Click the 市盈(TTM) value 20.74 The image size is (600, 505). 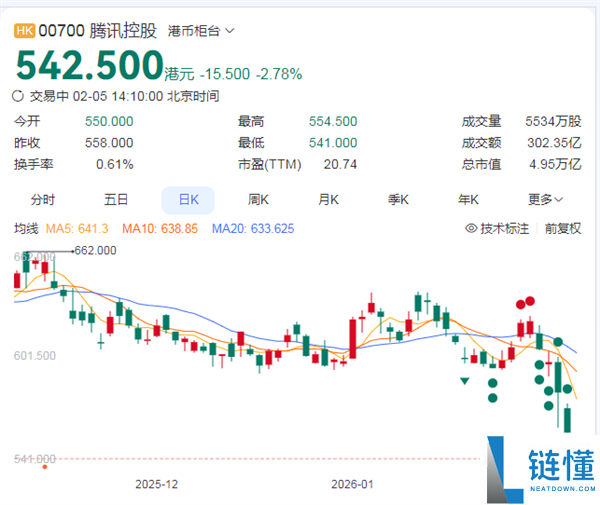pos(340,165)
